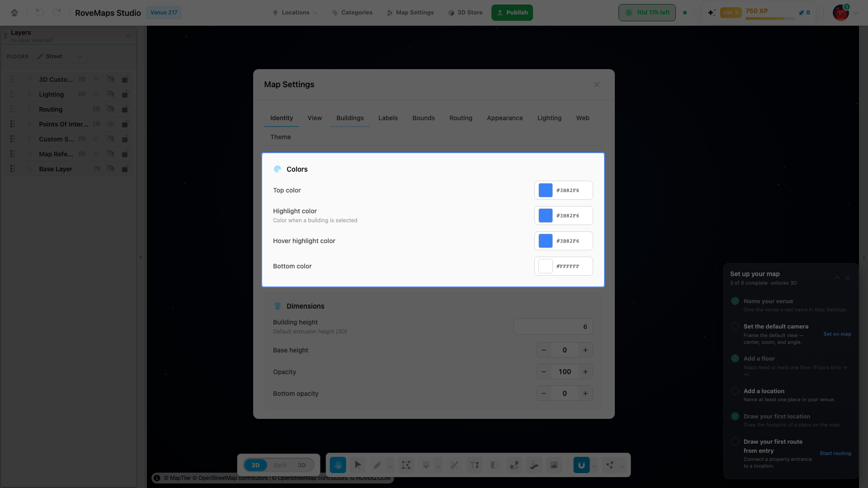
Task: Switch to the Appearance tab
Action: pyautogui.click(x=505, y=118)
